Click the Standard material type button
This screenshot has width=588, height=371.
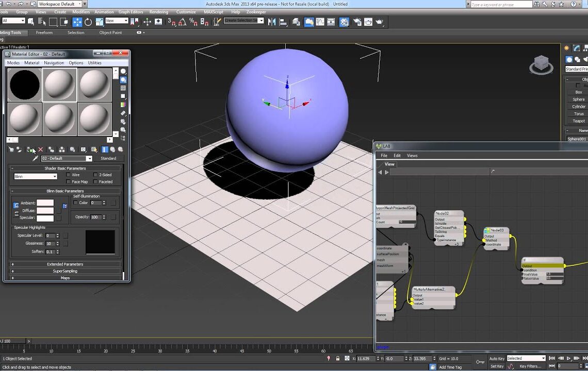(108, 158)
